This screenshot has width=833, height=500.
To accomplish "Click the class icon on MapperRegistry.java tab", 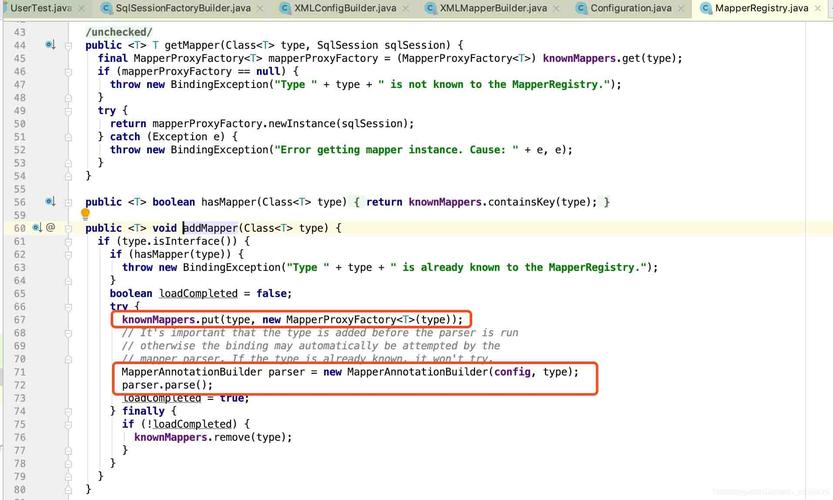I will click(706, 8).
